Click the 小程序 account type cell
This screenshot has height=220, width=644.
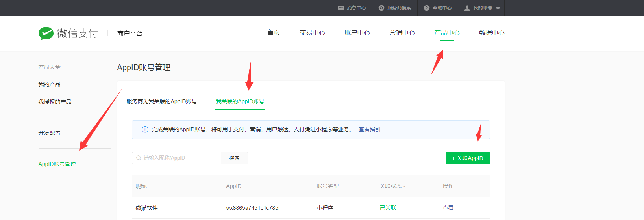coord(325,208)
